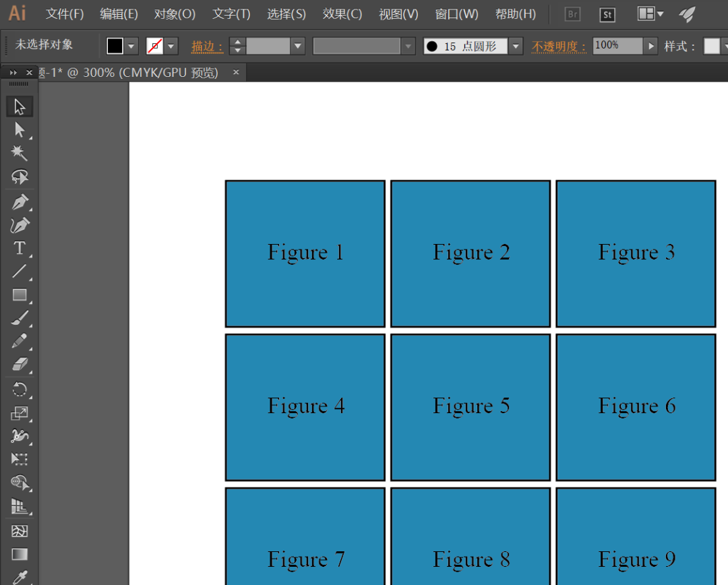The width and height of the screenshot is (728, 585).
Task: Click the 15 点圆形 brush field
Action: [465, 46]
